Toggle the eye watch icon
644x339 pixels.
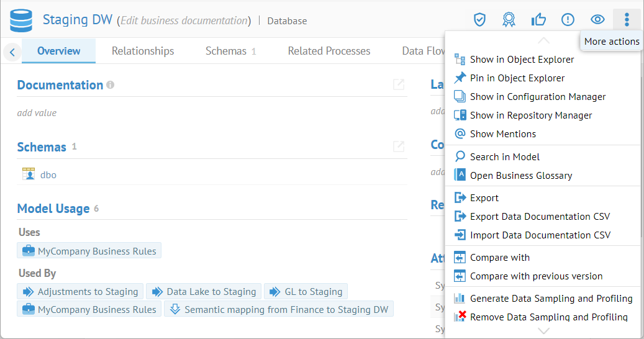tap(597, 20)
